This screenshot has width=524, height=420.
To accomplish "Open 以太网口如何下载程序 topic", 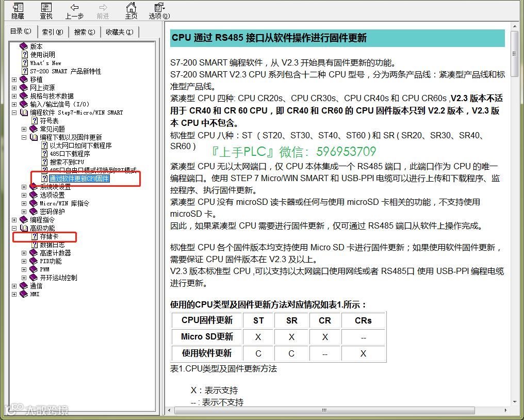I will click(x=80, y=146).
